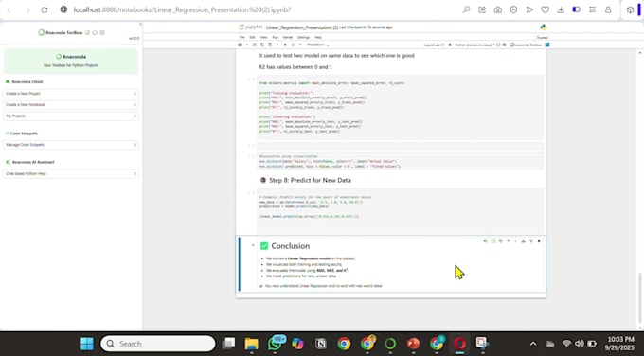
Task: Duplicate the Conclusion cell with copy icon
Action: [501, 241]
